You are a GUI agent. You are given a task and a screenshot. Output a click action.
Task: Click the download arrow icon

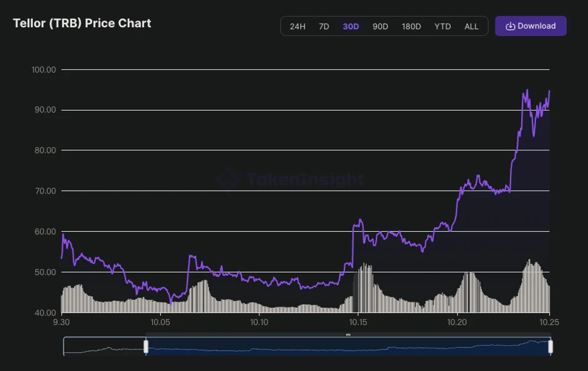[x=511, y=27]
